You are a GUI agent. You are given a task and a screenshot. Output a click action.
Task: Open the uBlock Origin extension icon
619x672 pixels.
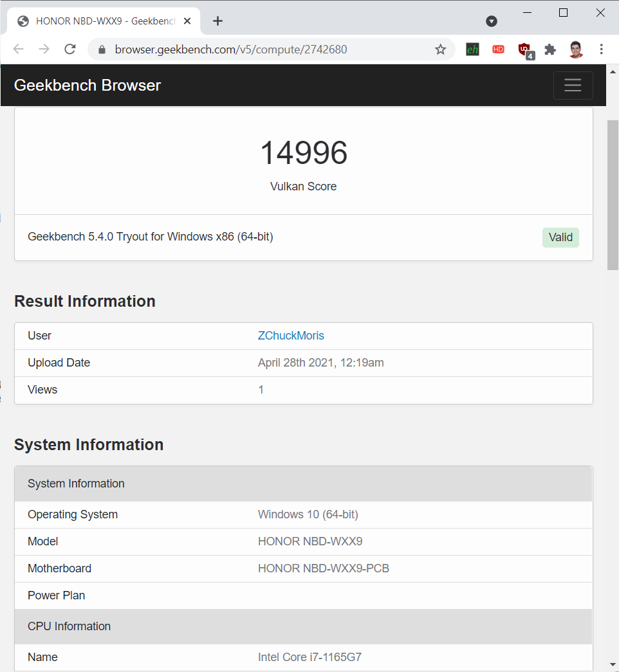point(526,51)
